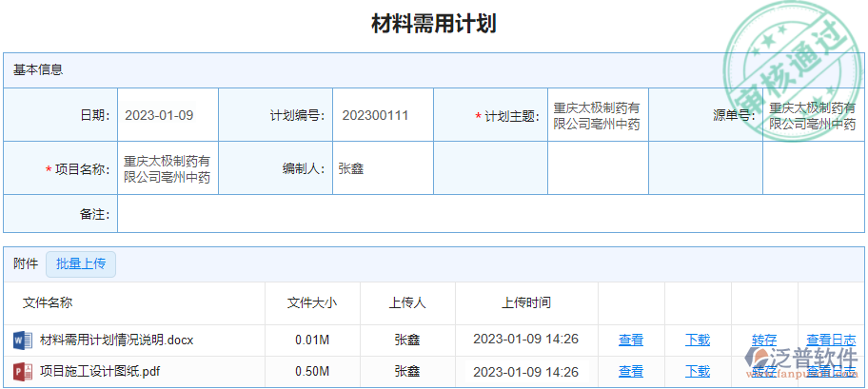Click the 项目名称: field label
Image resolution: width=868 pixels, height=389 pixels.
click(x=78, y=169)
